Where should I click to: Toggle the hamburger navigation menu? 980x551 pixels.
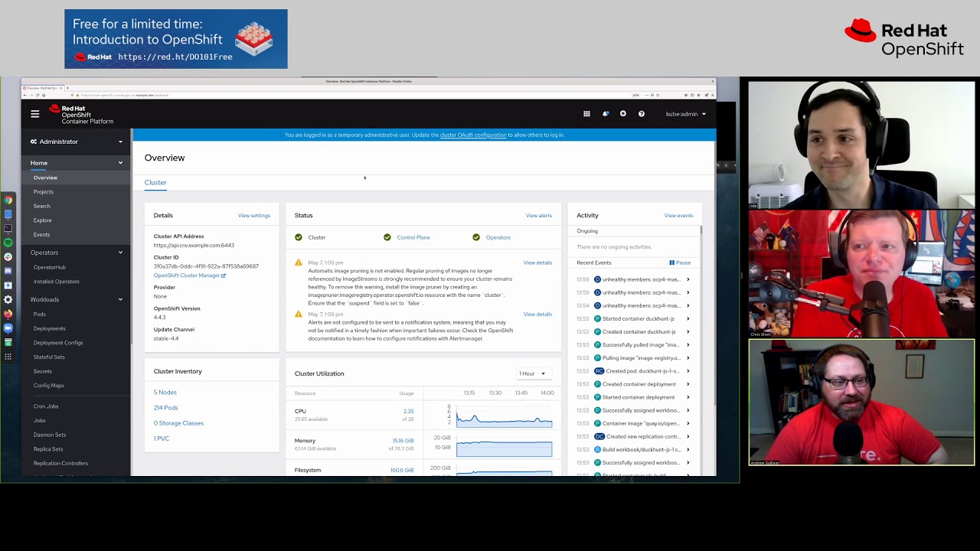(x=34, y=113)
